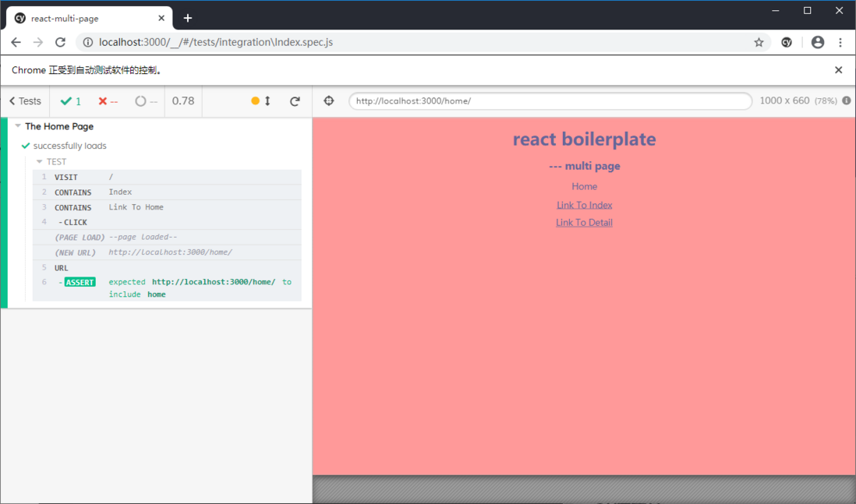Open the Chrome profile avatar icon
This screenshot has width=856, height=504.
click(817, 42)
